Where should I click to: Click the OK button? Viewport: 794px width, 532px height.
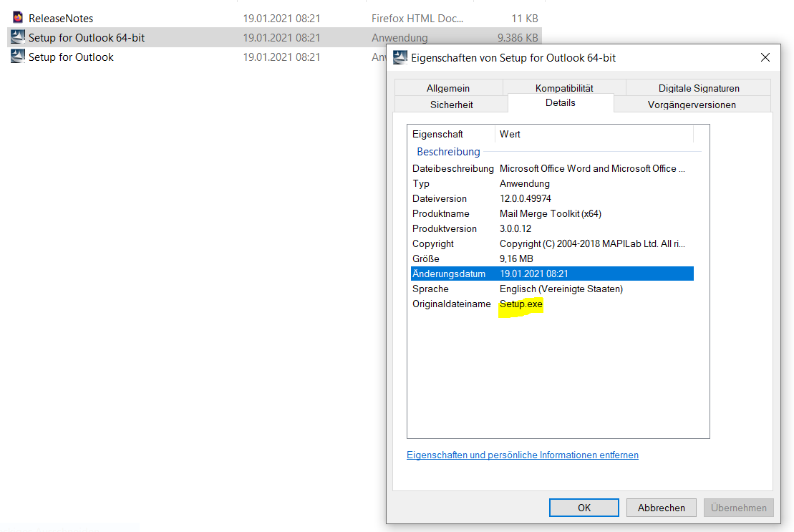(x=584, y=507)
